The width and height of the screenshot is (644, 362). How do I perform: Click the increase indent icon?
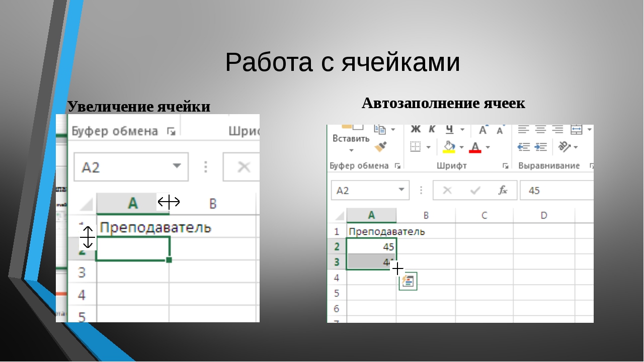(x=541, y=147)
